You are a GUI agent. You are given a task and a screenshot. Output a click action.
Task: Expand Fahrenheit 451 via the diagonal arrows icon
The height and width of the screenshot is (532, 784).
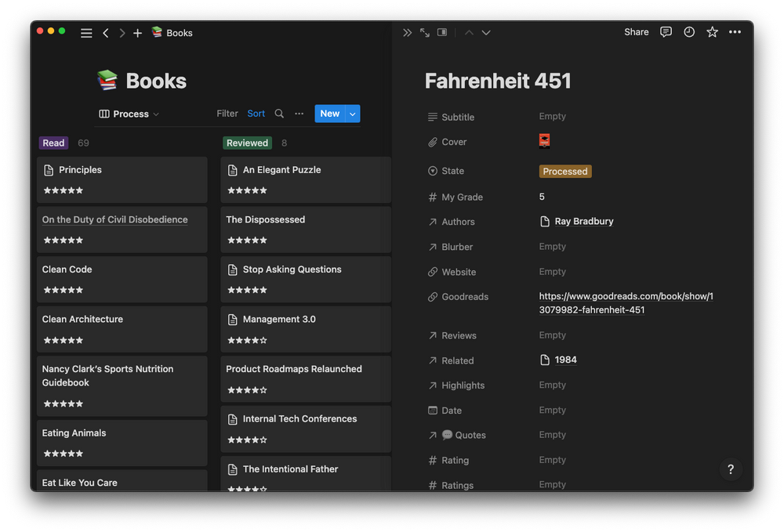point(424,32)
